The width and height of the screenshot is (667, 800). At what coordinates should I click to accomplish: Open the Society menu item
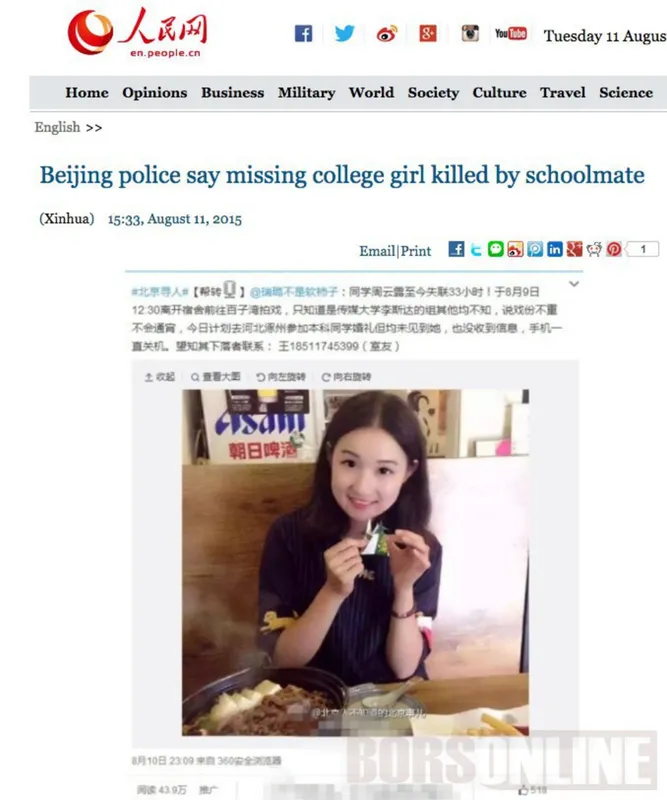tap(433, 93)
